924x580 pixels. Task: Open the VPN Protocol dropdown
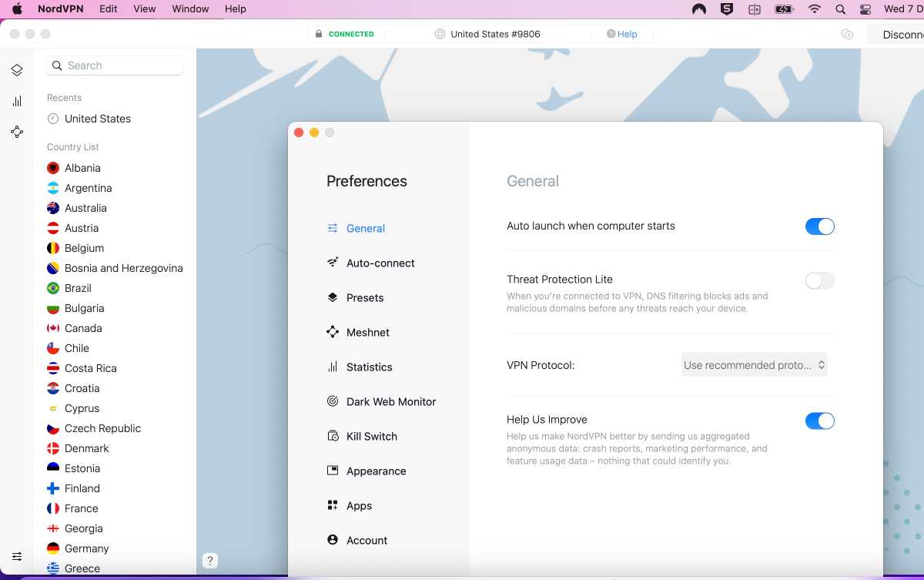tap(755, 365)
